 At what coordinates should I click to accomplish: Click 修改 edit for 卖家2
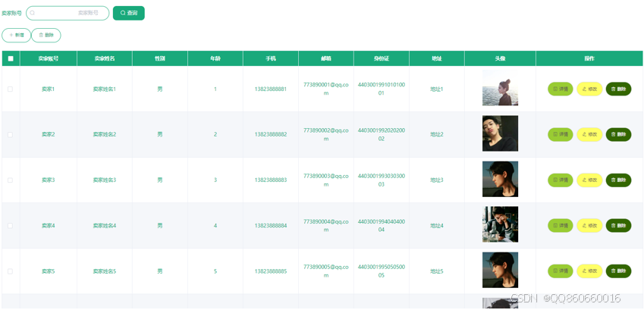(x=589, y=134)
